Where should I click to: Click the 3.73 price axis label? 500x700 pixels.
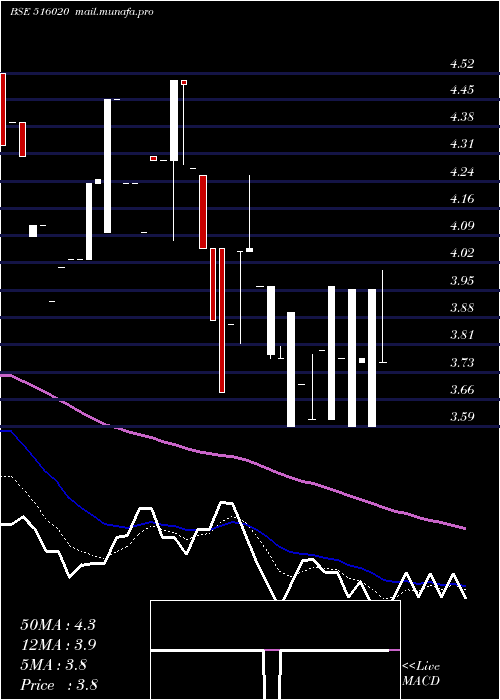point(462,362)
